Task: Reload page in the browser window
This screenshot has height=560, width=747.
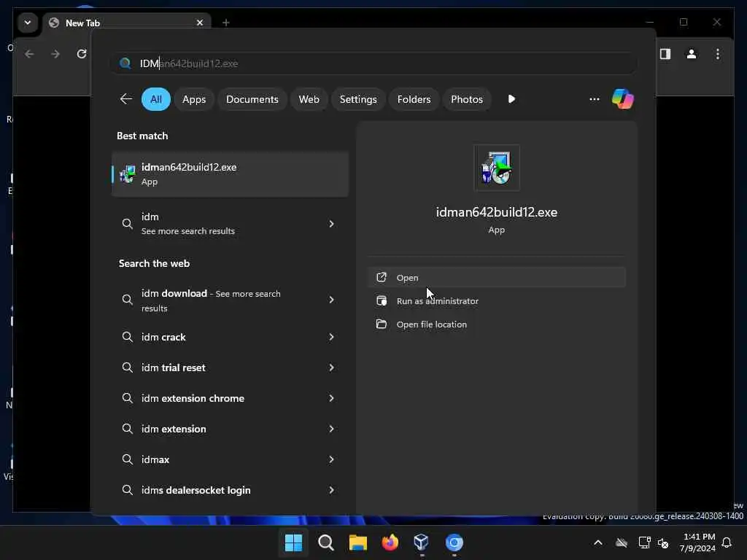Action: [82, 54]
